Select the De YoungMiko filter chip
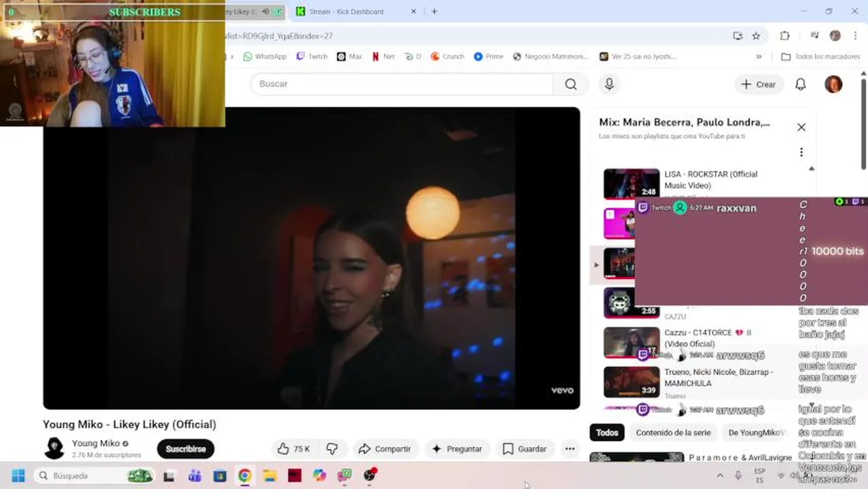868x489 pixels. point(756,433)
